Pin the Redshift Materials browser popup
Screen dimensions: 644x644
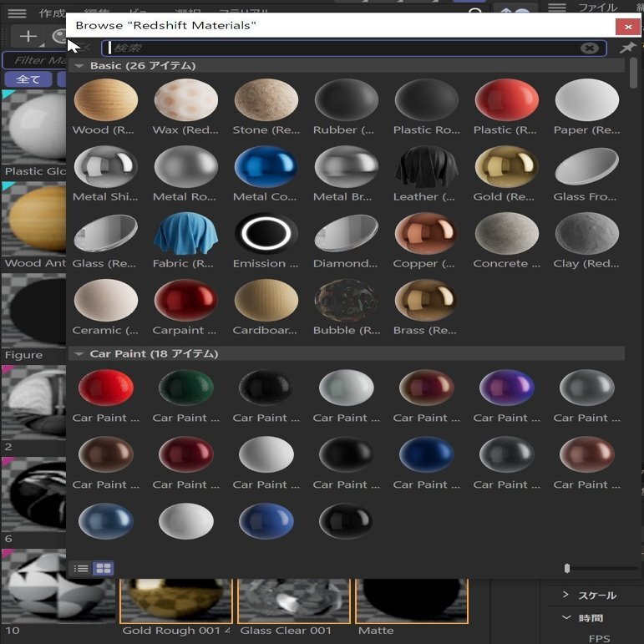coord(627,48)
